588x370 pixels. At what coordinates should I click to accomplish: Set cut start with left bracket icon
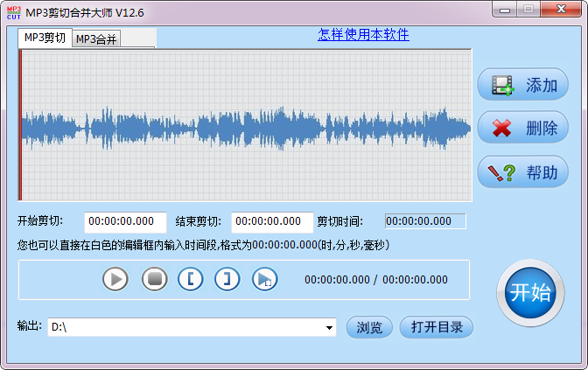pos(191,279)
